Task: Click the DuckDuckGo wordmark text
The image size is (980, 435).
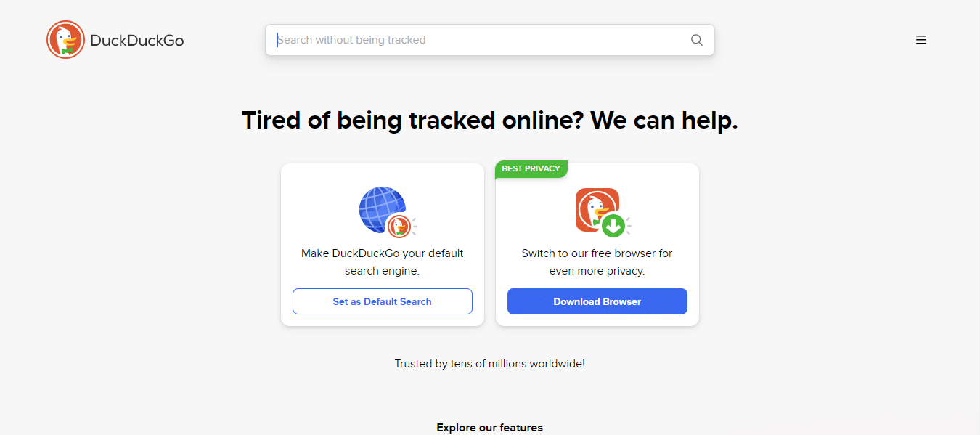Action: [x=137, y=41]
